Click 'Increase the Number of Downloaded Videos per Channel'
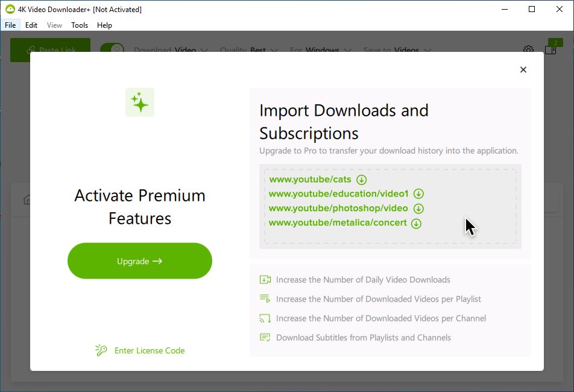 point(381,318)
